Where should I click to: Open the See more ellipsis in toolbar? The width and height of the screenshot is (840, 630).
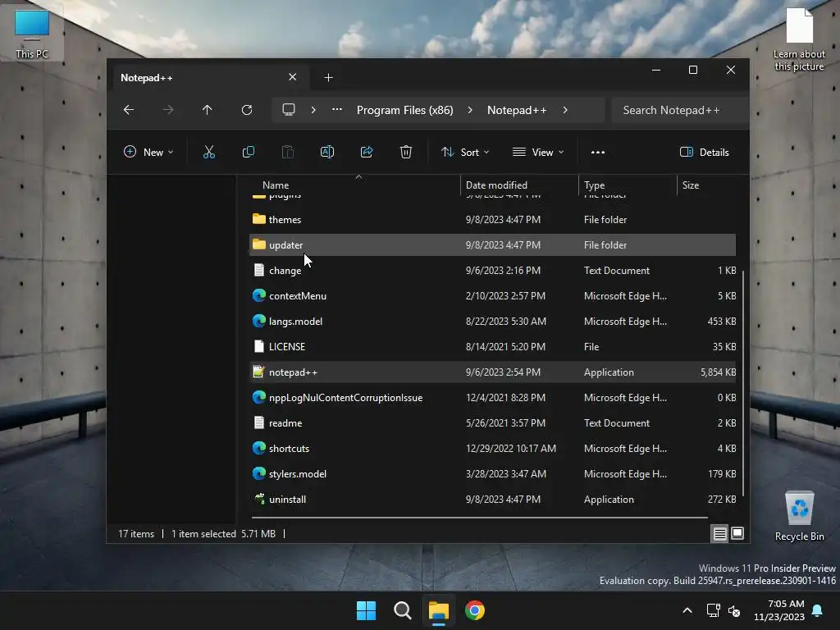(598, 152)
